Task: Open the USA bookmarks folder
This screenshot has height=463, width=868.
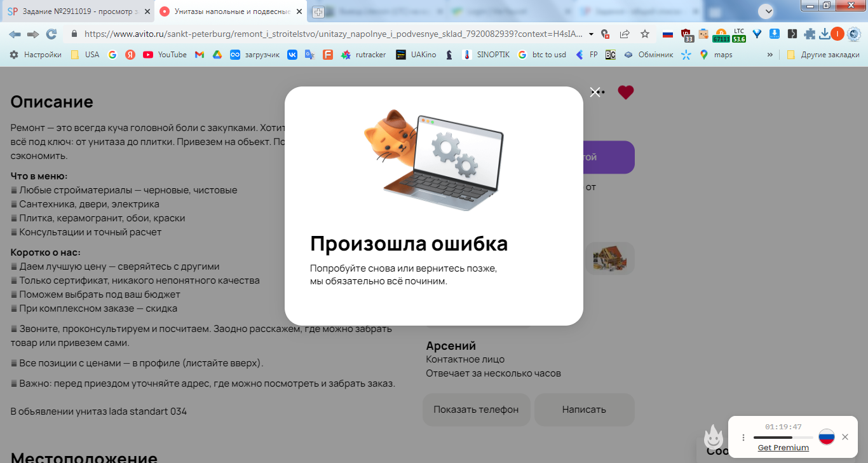Action: click(85, 55)
